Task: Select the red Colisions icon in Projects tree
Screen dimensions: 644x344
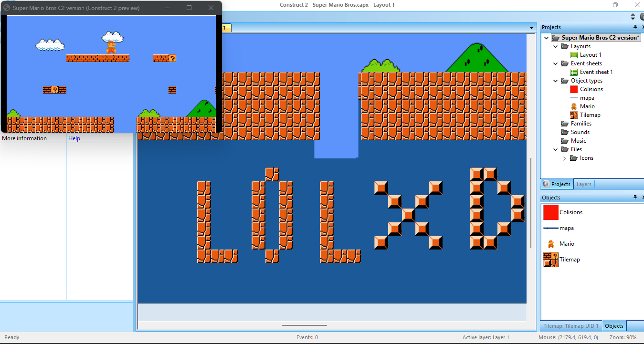Action: click(x=574, y=89)
